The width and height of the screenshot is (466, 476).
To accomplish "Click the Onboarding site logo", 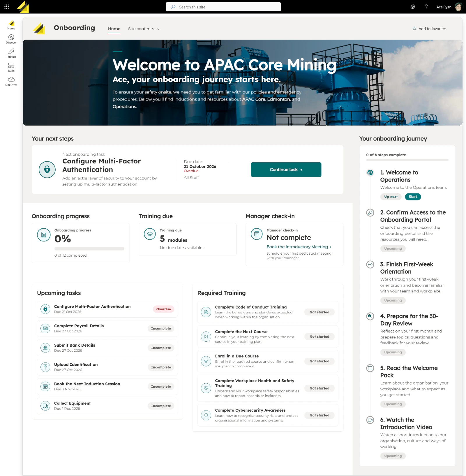I will pyautogui.click(x=39, y=29).
